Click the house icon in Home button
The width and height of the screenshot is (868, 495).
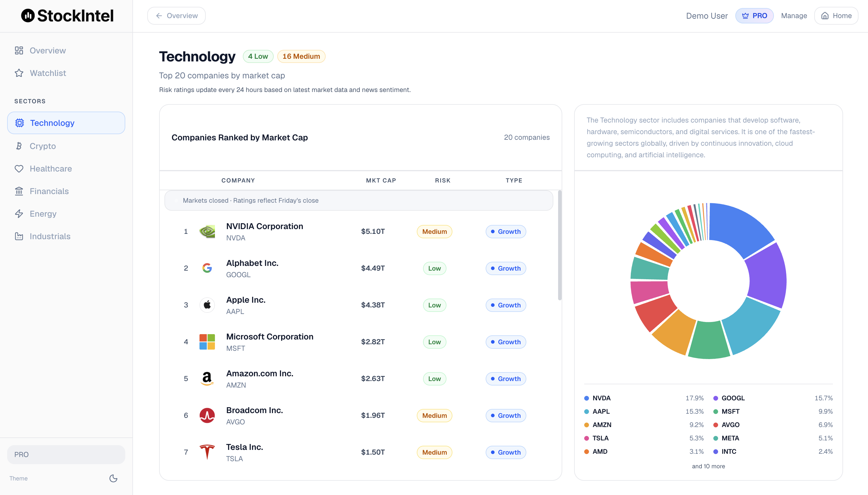[x=825, y=16]
